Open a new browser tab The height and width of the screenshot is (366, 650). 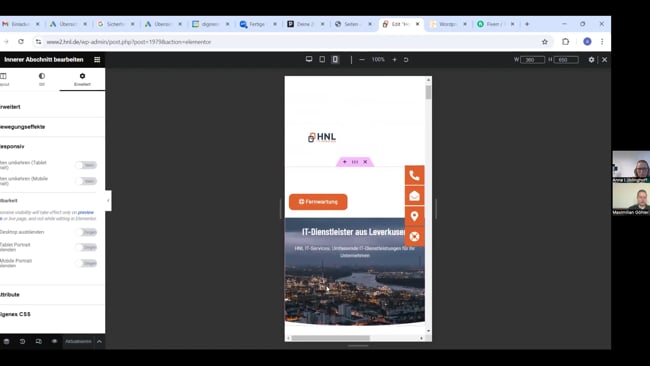tap(527, 24)
